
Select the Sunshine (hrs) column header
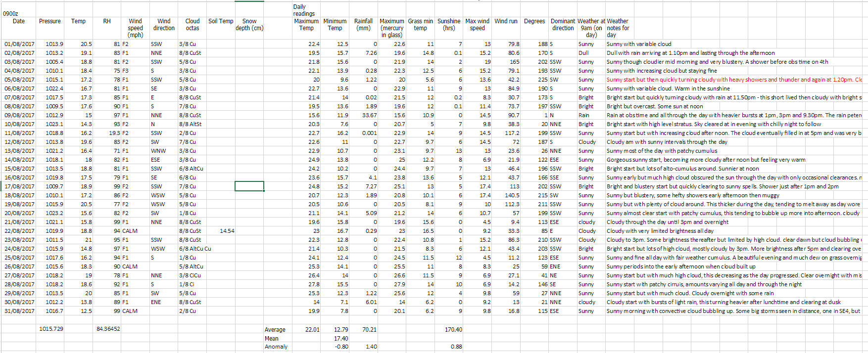point(449,25)
